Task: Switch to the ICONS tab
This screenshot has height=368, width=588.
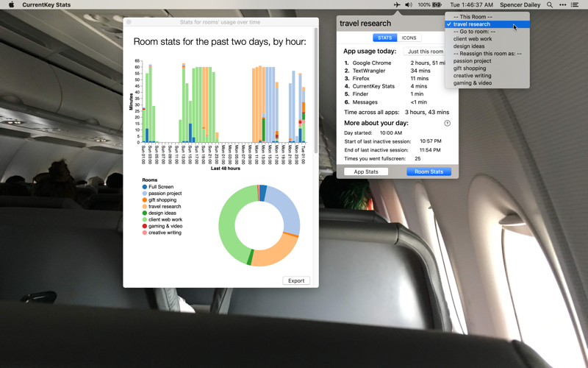Action: [x=409, y=38]
